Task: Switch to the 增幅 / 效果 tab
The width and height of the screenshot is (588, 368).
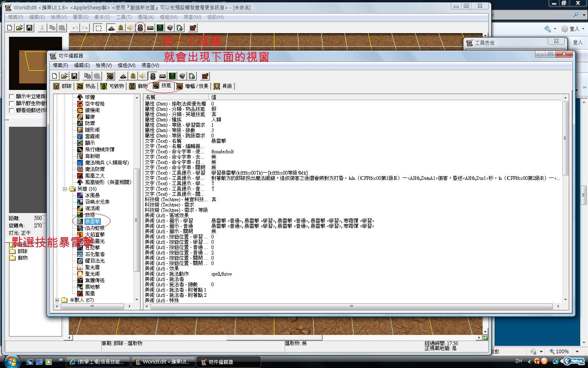Action: [192, 86]
